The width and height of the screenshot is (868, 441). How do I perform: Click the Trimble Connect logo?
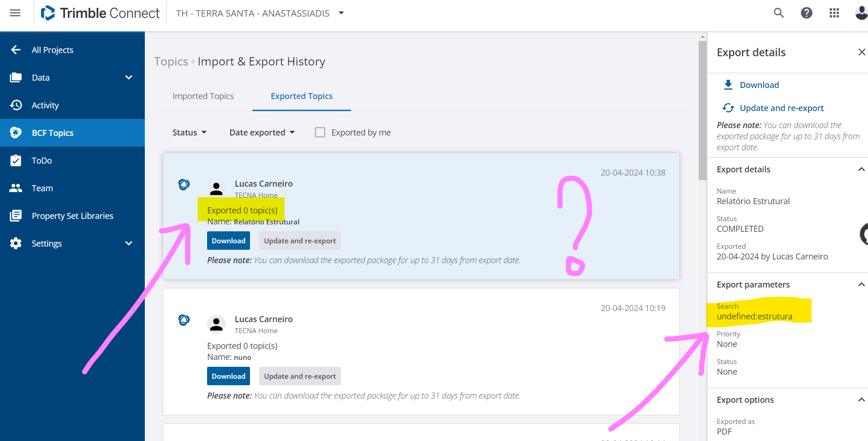(x=99, y=13)
